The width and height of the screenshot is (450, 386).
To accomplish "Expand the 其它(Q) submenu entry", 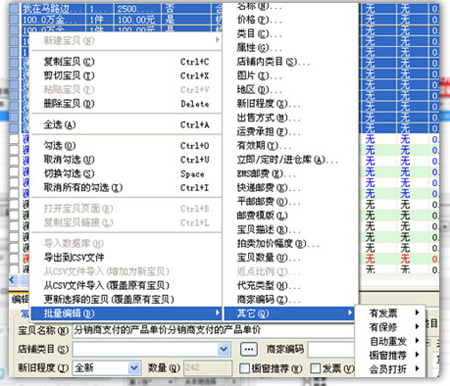I will [x=289, y=313].
